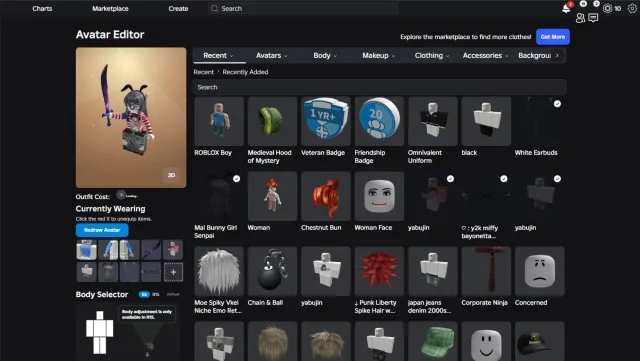Viewport: 640px width, 361px height.
Task: Select the smiley face head item
Action: (x=486, y=341)
